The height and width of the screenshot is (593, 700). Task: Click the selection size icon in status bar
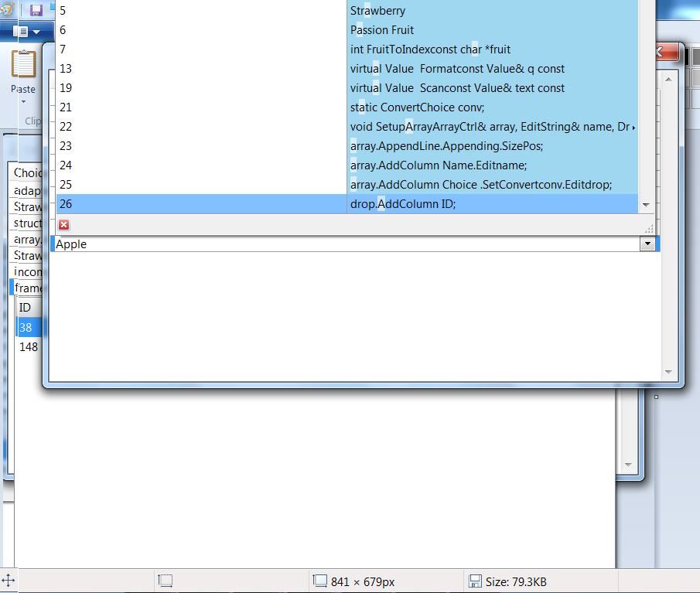click(164, 581)
